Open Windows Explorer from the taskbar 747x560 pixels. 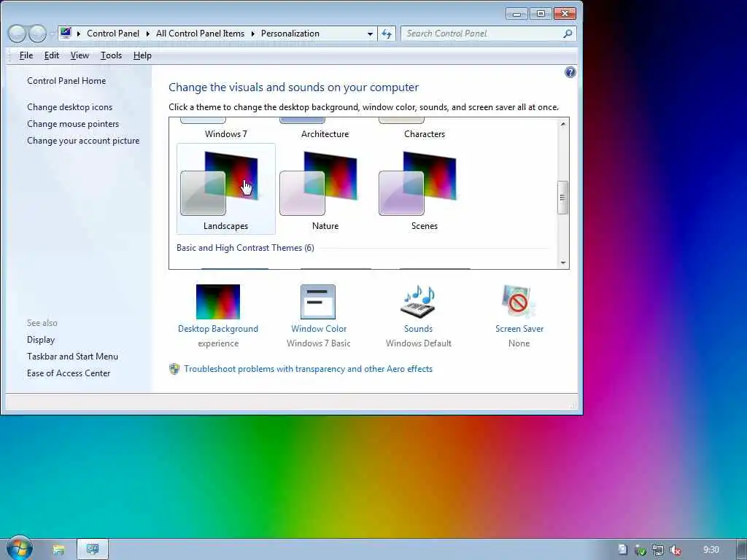pos(58,550)
